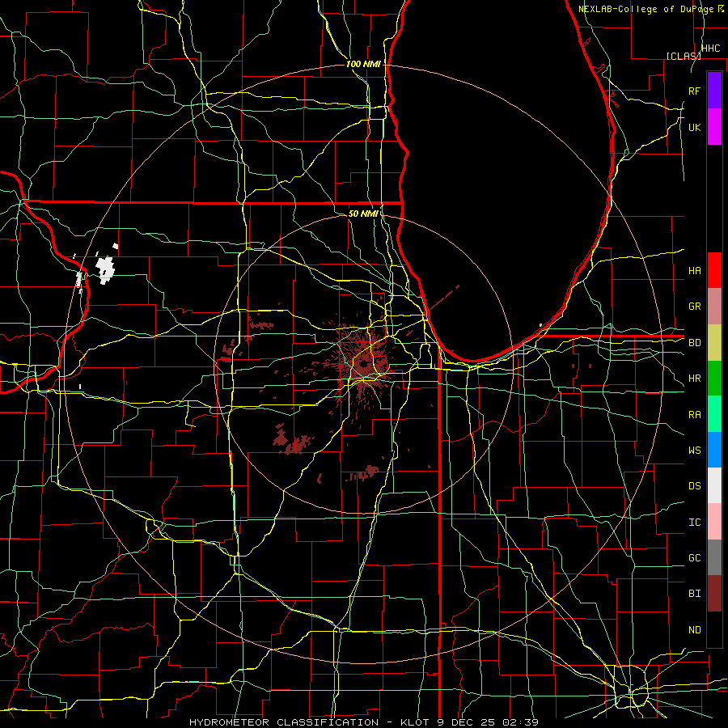
Task: Click the DS legend label
Action: pyautogui.click(x=694, y=486)
